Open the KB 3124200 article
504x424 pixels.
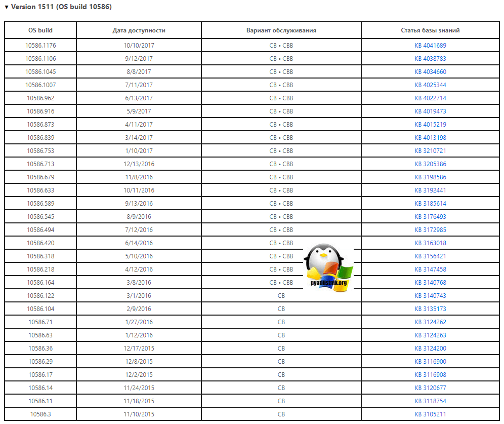(x=430, y=349)
